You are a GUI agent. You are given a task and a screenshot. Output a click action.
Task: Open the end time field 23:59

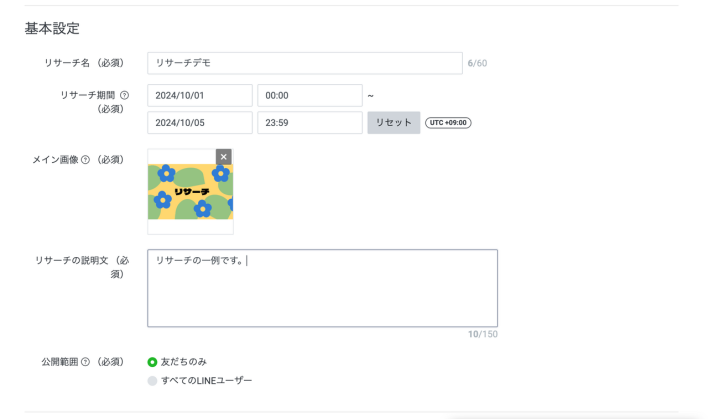(310, 123)
